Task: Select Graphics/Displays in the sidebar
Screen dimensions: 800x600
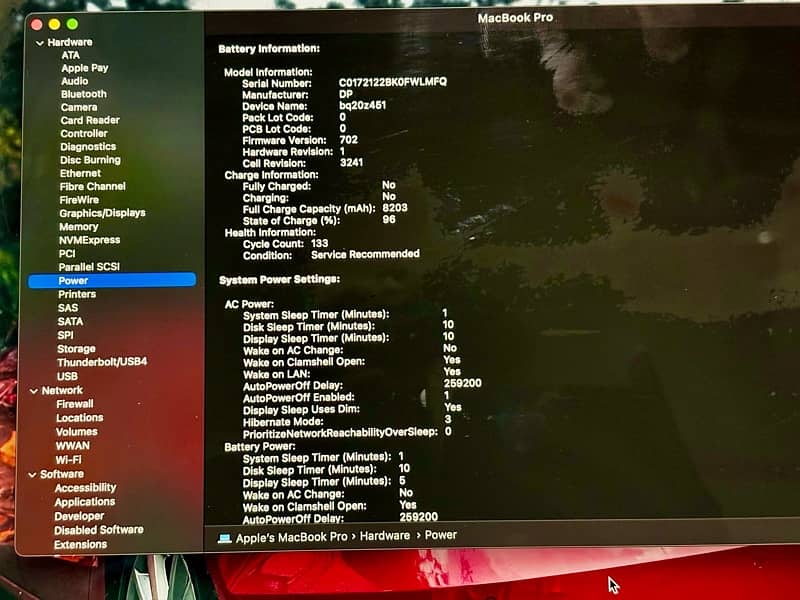Action: tap(102, 213)
